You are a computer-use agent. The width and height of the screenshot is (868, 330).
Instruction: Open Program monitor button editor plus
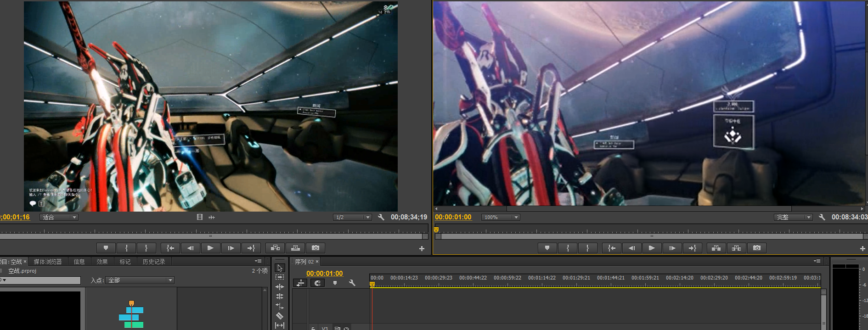click(x=862, y=248)
